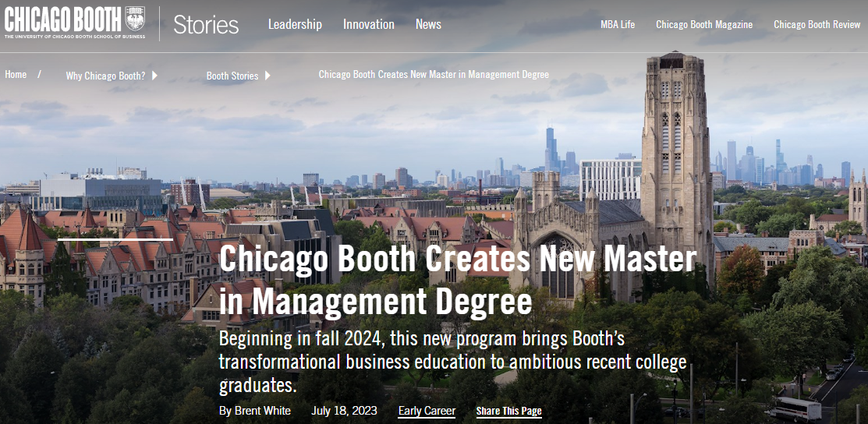Open the Stories section heading
Viewport: 868px width, 424px height.
coord(206,24)
